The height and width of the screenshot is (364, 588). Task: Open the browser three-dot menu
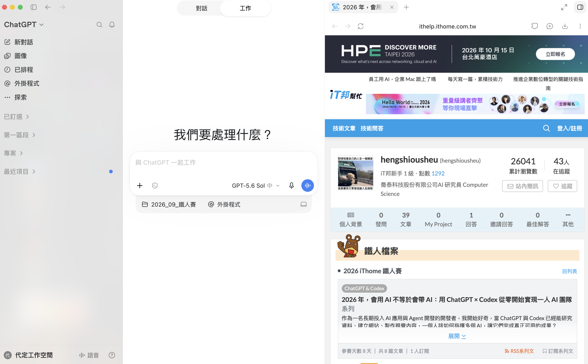(x=580, y=26)
